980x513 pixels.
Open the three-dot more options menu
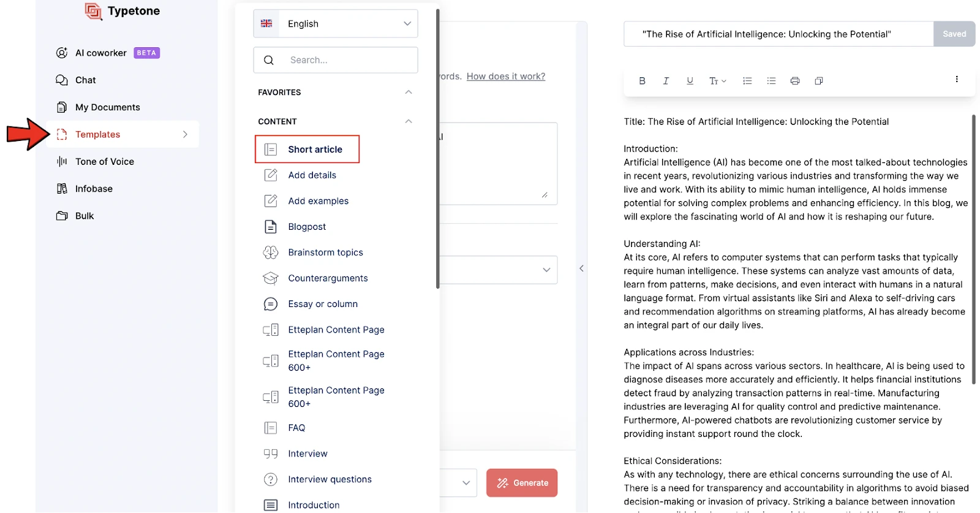[x=957, y=79]
